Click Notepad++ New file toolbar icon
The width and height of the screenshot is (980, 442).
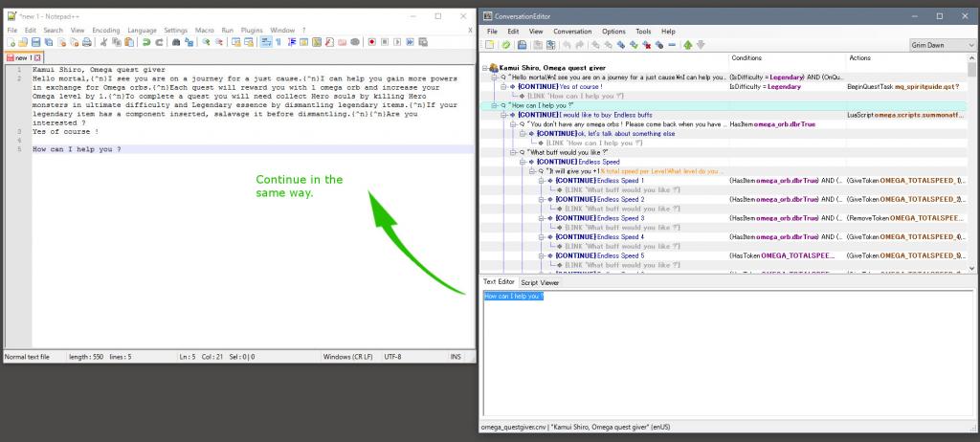coord(11,42)
